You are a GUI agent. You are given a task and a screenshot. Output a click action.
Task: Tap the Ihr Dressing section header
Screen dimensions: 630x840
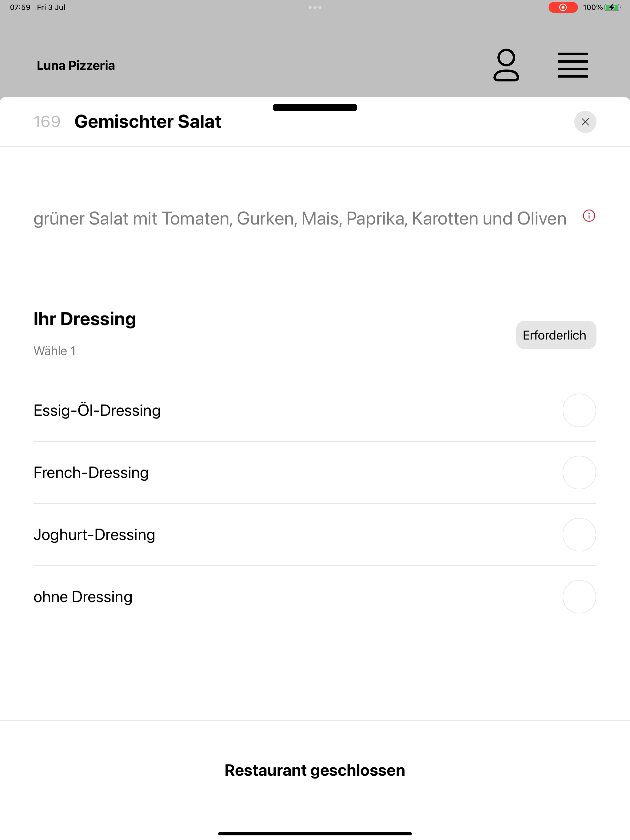tap(85, 319)
